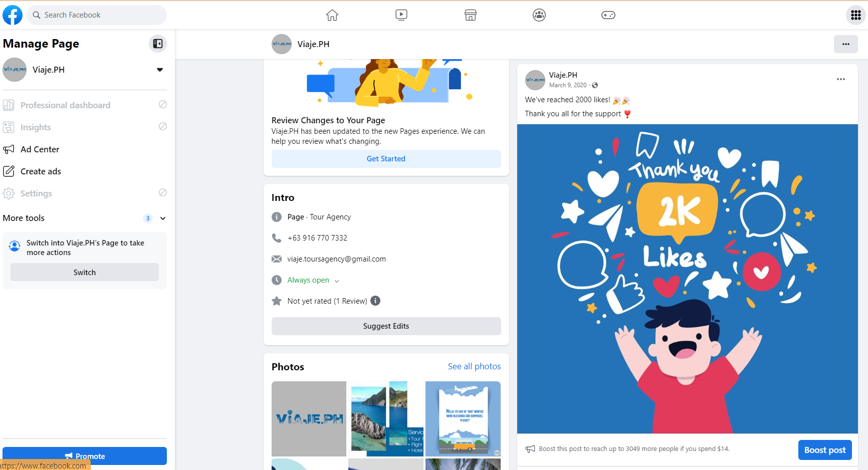Click the Professional dashboard chart icon
Image resolution: width=868 pixels, height=470 pixels.
point(9,105)
